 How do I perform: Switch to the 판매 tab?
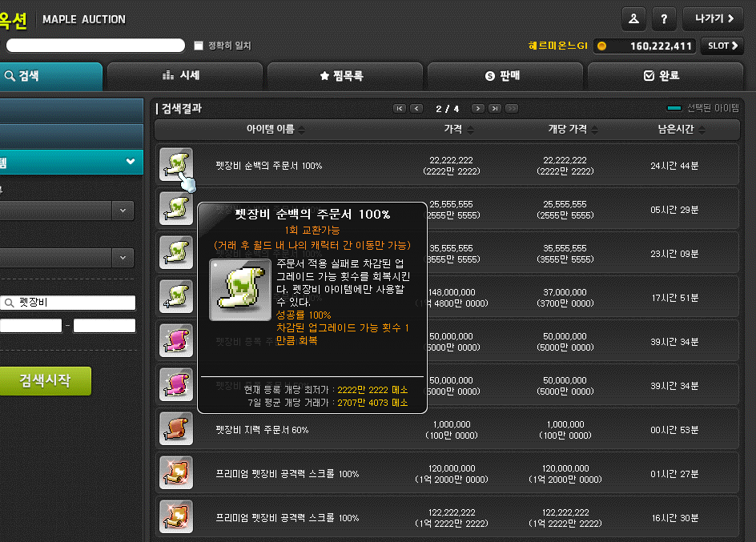pyautogui.click(x=505, y=76)
